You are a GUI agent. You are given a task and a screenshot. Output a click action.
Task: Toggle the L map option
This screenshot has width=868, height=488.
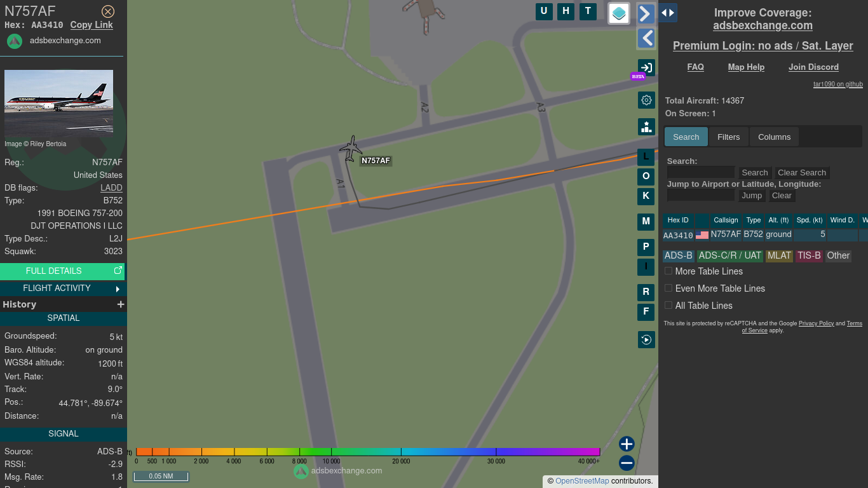tap(646, 157)
